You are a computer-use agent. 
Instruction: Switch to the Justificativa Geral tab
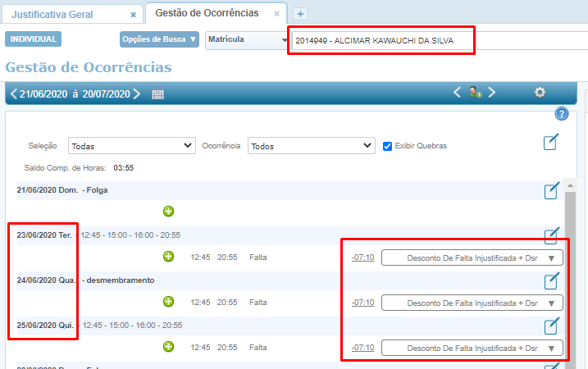click(x=64, y=14)
